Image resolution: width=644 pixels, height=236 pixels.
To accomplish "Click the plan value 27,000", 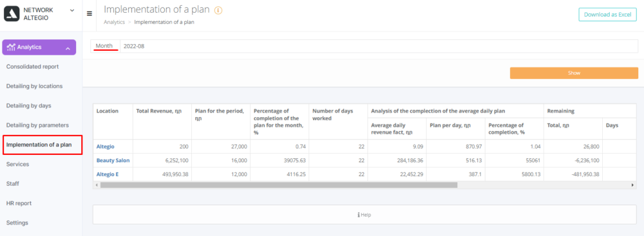I will (x=240, y=147).
